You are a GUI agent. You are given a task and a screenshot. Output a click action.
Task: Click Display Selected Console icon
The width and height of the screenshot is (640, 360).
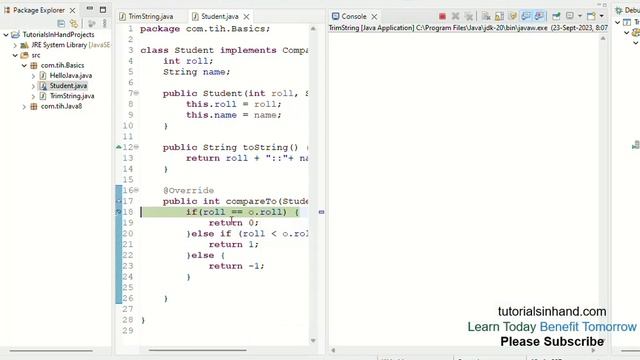point(570,16)
